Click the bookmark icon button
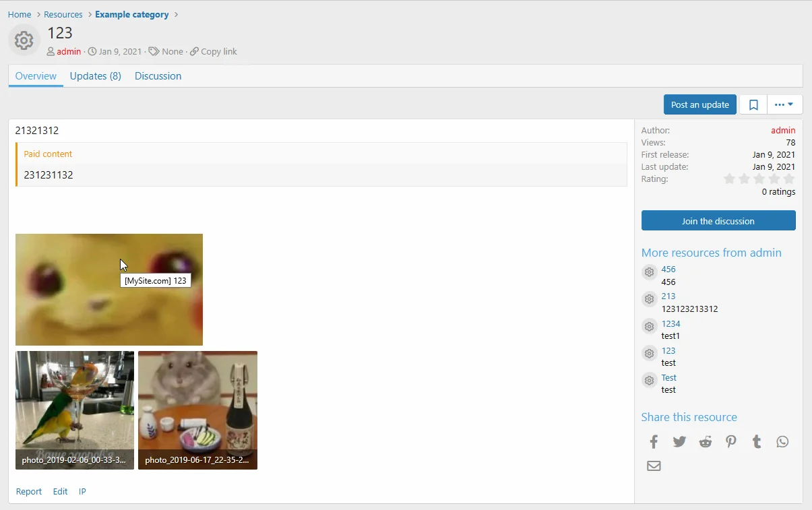The height and width of the screenshot is (510, 812). pos(753,105)
